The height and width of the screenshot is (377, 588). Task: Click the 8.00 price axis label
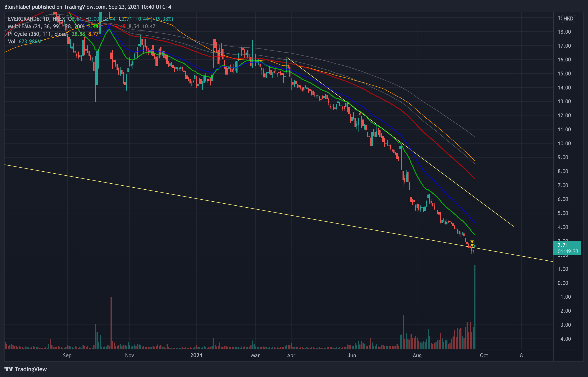[563, 171]
